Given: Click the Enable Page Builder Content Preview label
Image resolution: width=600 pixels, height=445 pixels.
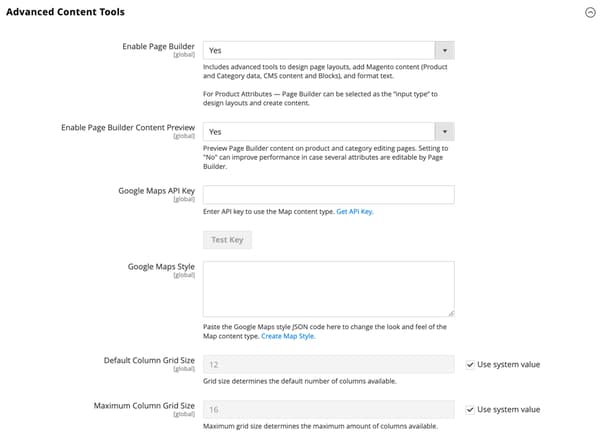Looking at the screenshot, I should pyautogui.click(x=127, y=127).
